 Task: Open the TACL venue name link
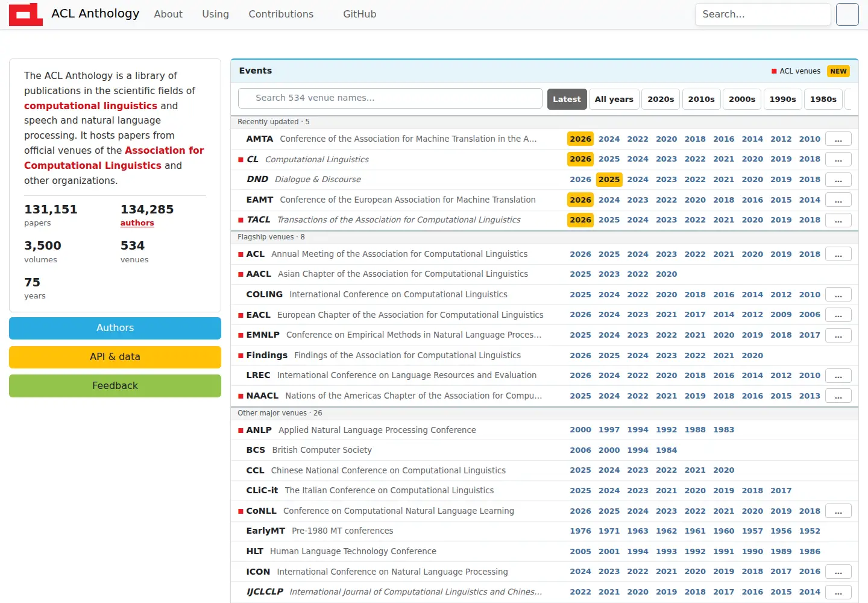point(258,220)
